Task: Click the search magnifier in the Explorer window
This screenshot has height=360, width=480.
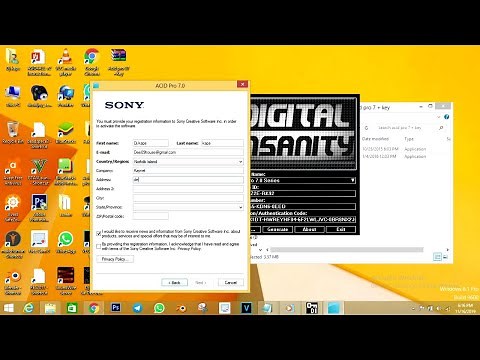Action: point(441,128)
